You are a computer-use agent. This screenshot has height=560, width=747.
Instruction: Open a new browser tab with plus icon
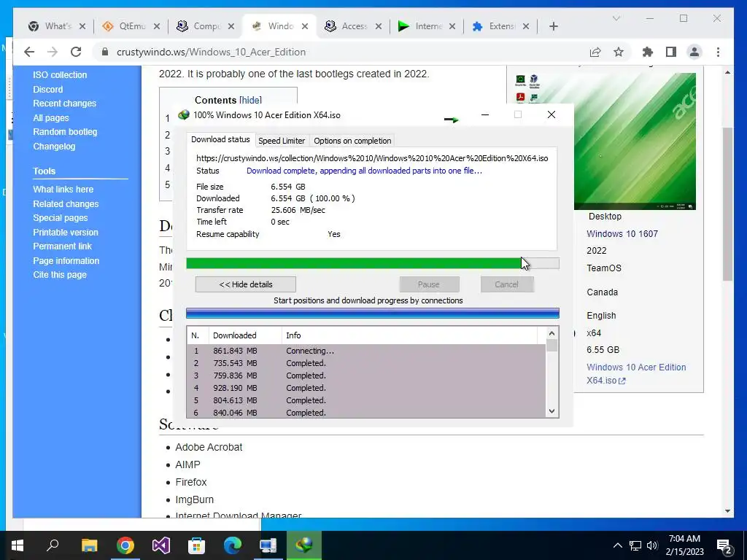(553, 26)
